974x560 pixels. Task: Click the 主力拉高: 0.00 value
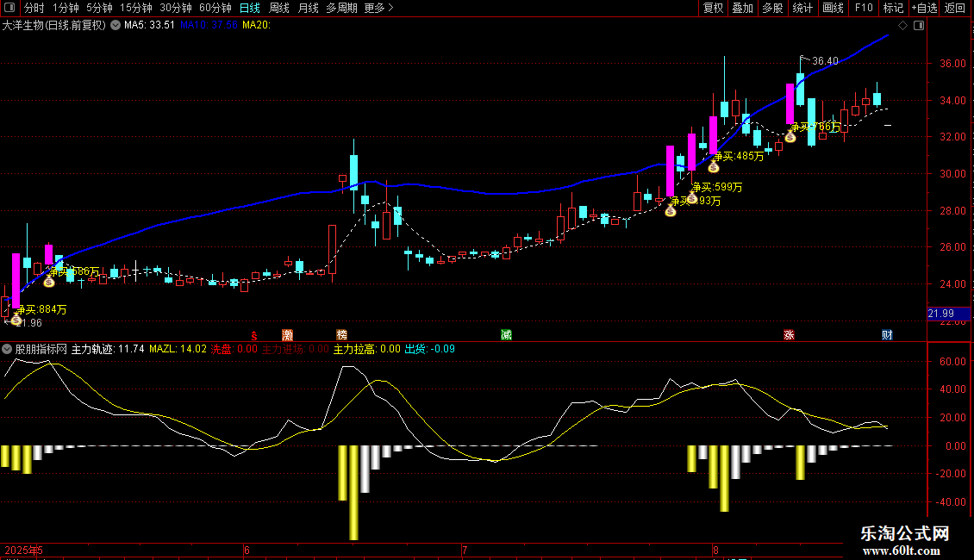[367, 349]
